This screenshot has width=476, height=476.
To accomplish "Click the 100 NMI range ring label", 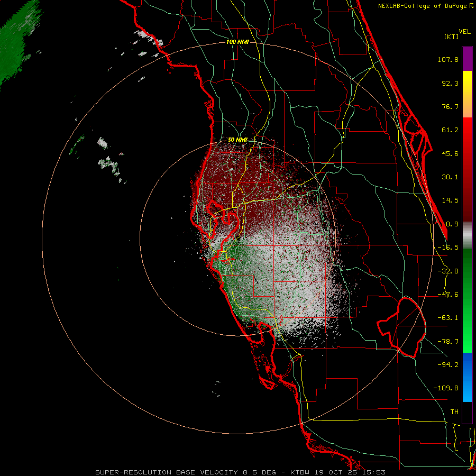I will (x=237, y=42).
